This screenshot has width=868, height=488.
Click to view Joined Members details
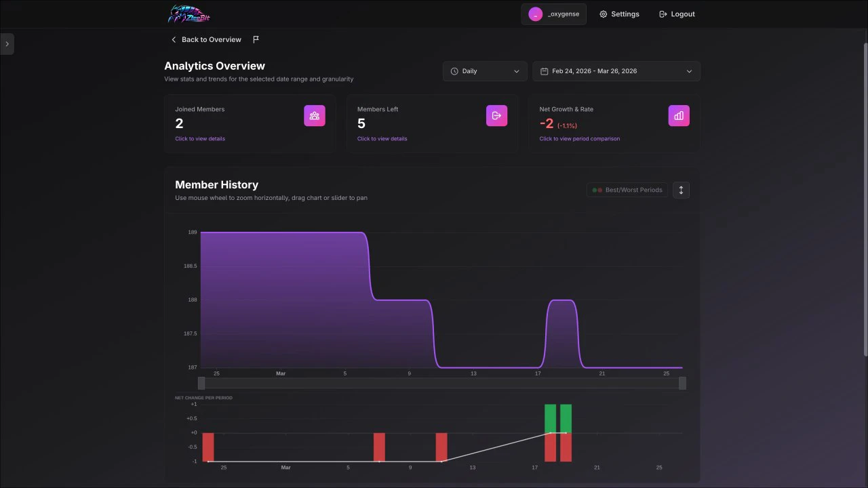point(200,138)
